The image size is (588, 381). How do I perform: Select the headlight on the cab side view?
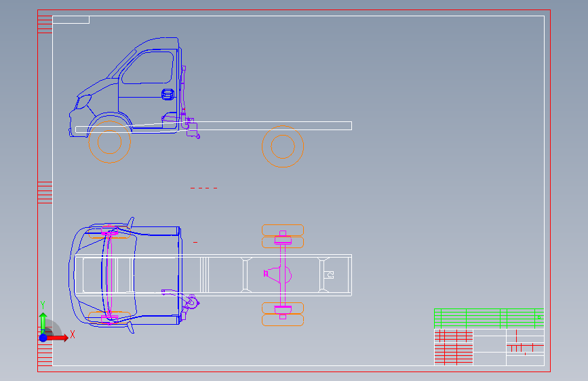click(x=83, y=102)
